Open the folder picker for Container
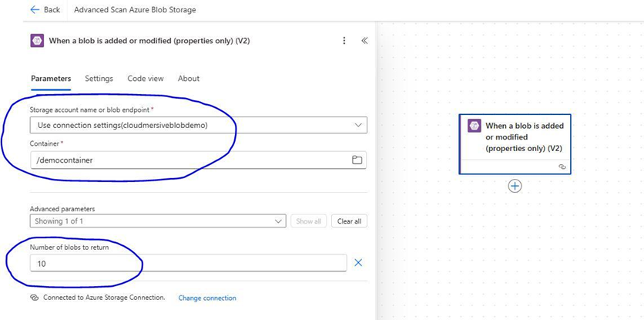The image size is (644, 320). click(x=357, y=160)
